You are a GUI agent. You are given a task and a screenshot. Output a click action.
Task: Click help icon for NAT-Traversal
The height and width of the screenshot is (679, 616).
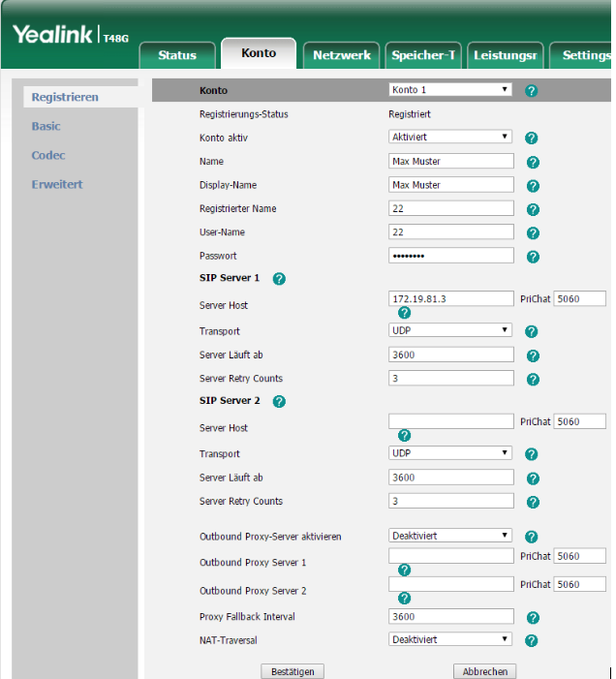pos(531,640)
